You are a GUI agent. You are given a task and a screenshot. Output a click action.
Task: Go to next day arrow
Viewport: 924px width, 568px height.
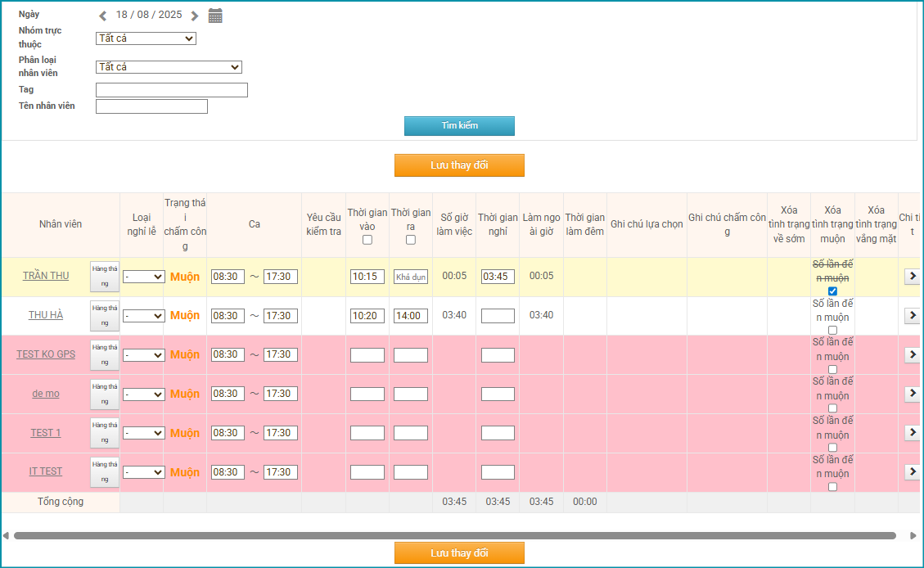[x=194, y=16]
